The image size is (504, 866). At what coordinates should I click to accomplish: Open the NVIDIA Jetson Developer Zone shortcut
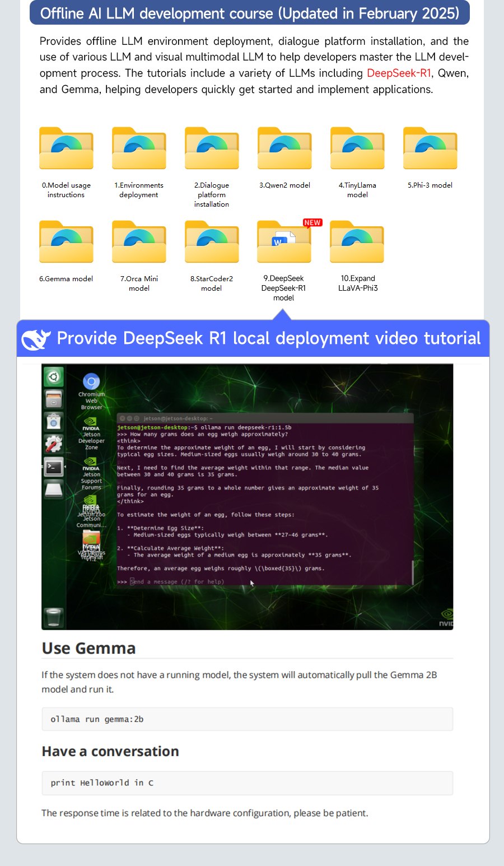91,434
